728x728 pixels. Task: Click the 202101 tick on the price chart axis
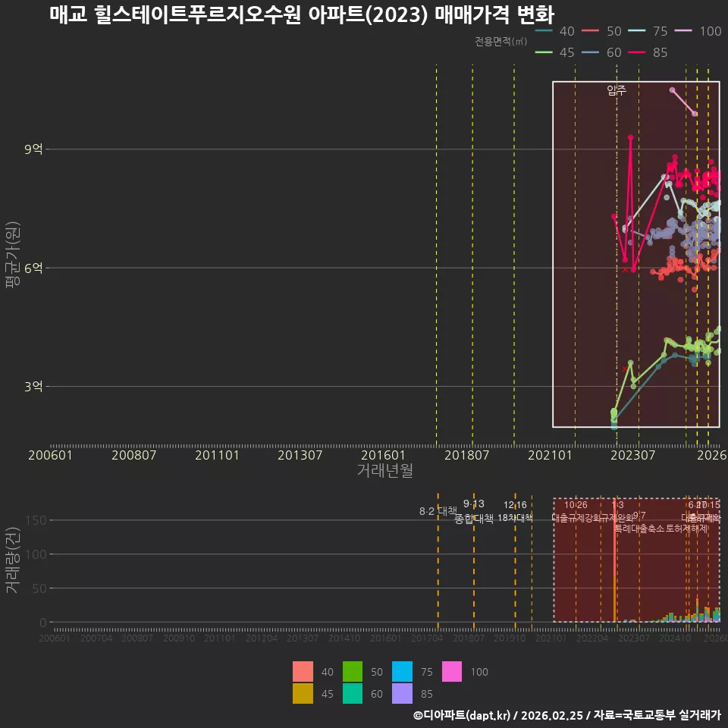(550, 455)
